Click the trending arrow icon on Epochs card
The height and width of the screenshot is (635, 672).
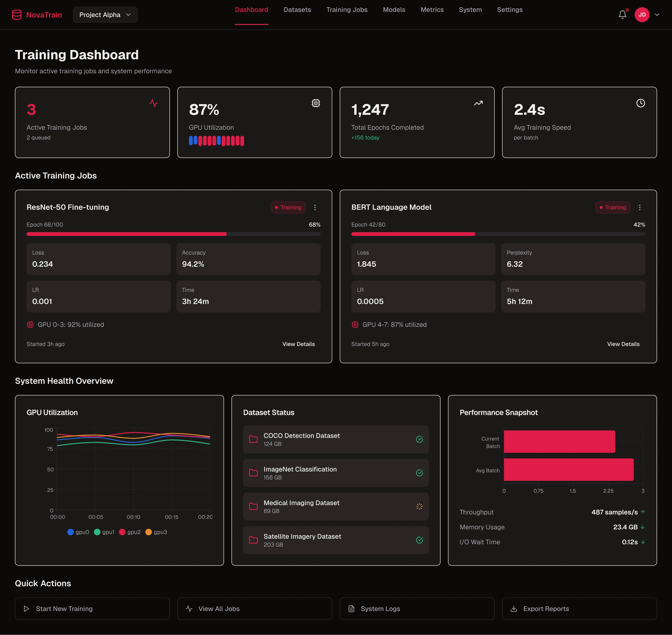[x=478, y=103]
